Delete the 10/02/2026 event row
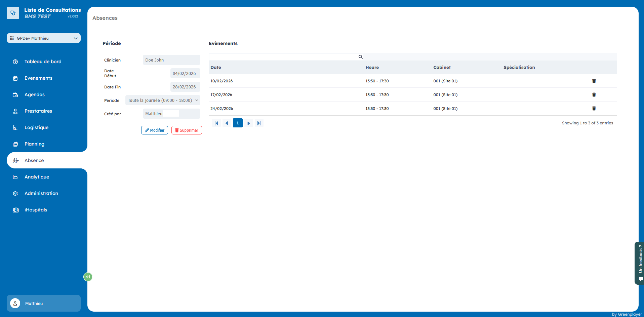Screen dimensions: 644x317 (594, 81)
